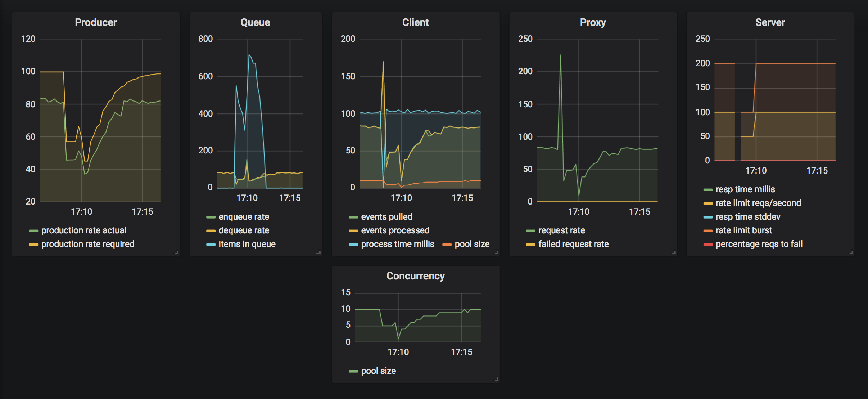868x399 pixels.
Task: Click the Proxy panel resize handle
Action: 674,253
